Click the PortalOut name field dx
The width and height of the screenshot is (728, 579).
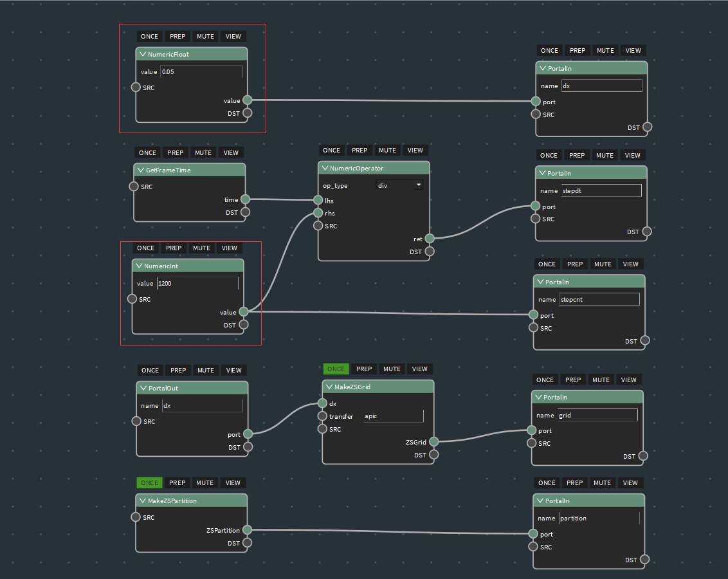203,405
